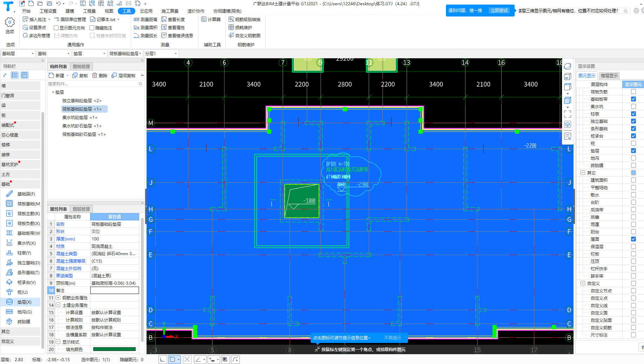
Task: Click the 立即尝试 button
Action: point(499,11)
